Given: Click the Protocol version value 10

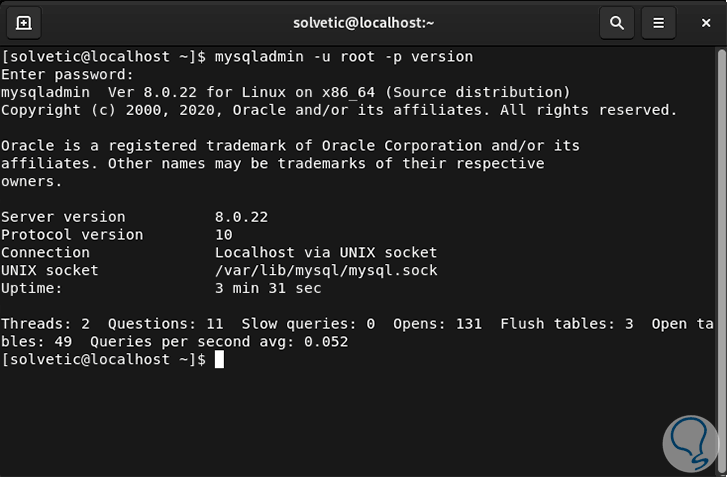Looking at the screenshot, I should coord(224,235).
